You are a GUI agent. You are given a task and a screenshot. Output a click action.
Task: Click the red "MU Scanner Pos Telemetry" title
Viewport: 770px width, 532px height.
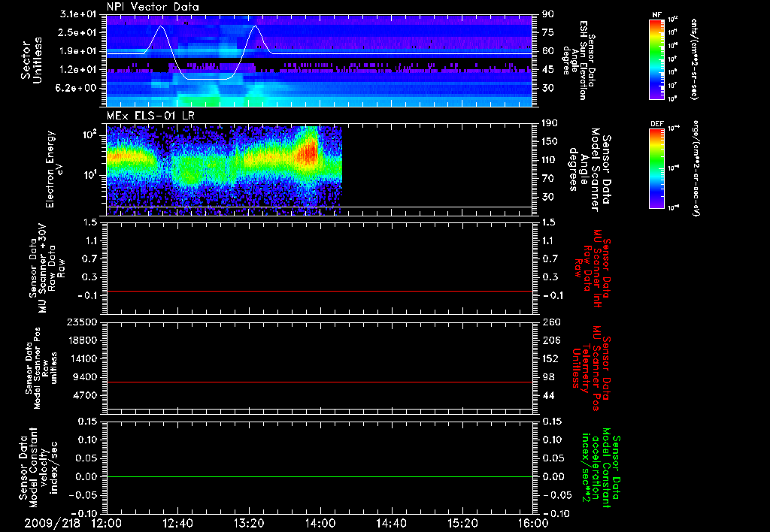pos(591,368)
